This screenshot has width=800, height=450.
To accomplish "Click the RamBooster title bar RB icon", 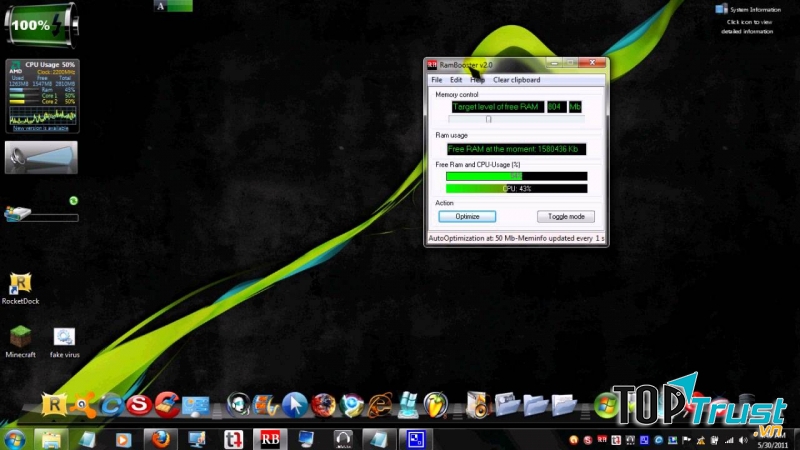I will click(432, 64).
